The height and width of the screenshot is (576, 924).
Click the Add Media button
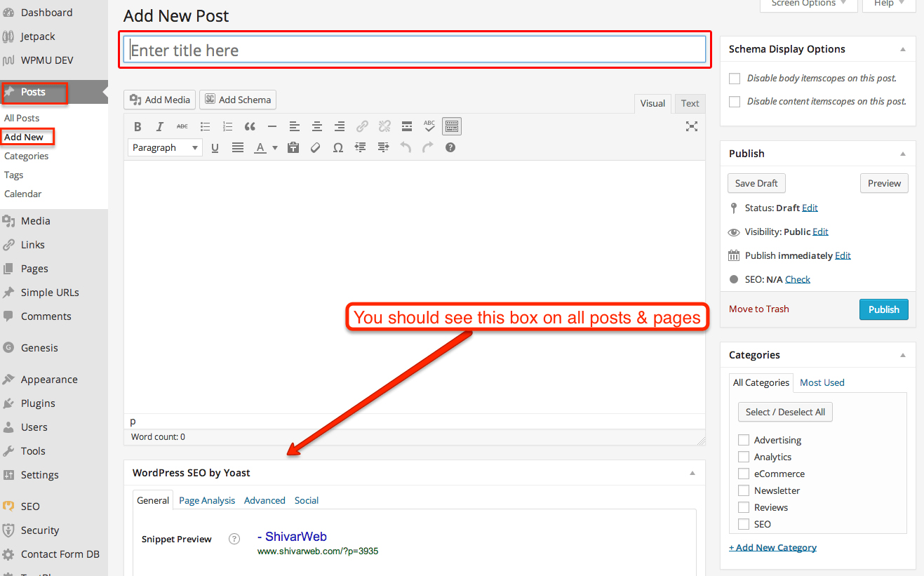click(159, 100)
